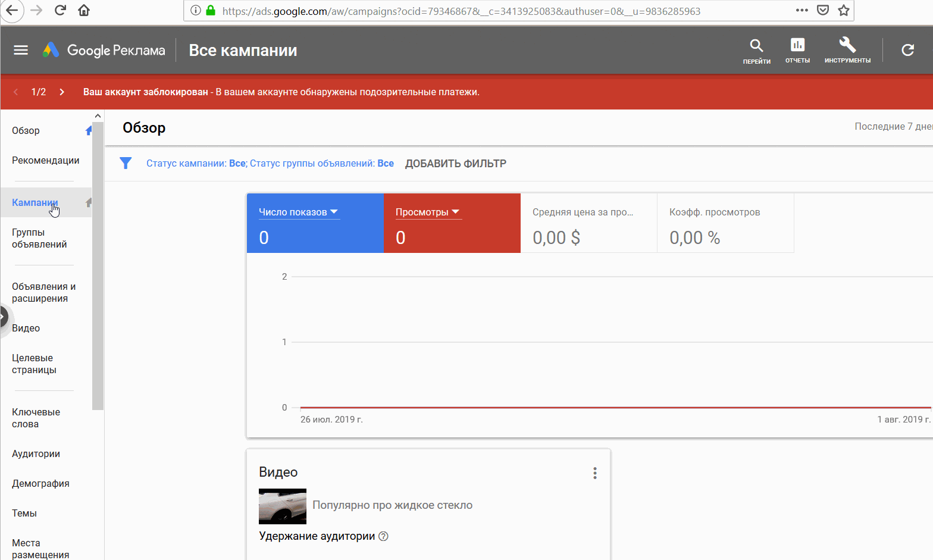Image resolution: width=933 pixels, height=560 pixels.
Task: Go to Ключевые слова section
Action: [x=36, y=418]
